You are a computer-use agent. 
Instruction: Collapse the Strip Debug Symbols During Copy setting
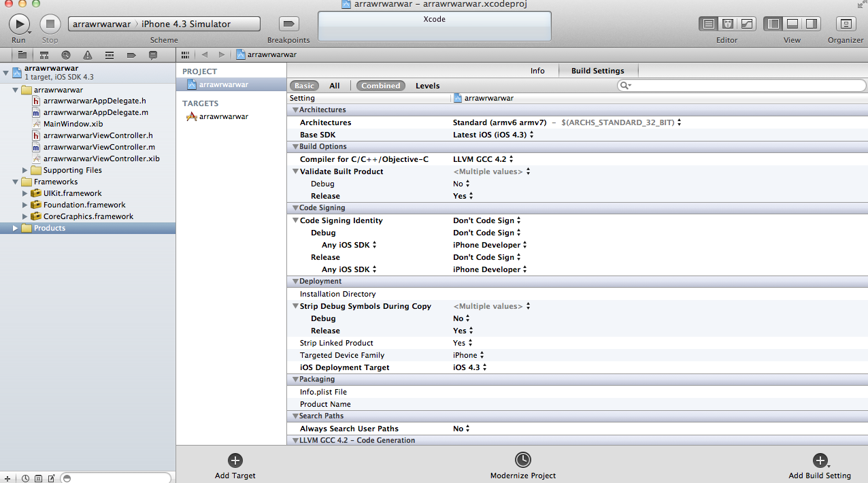click(295, 306)
